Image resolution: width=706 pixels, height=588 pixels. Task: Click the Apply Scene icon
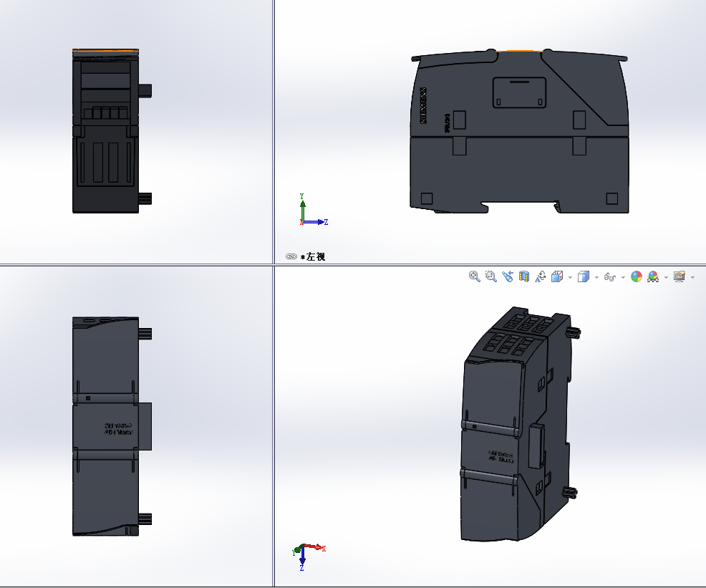click(x=653, y=276)
